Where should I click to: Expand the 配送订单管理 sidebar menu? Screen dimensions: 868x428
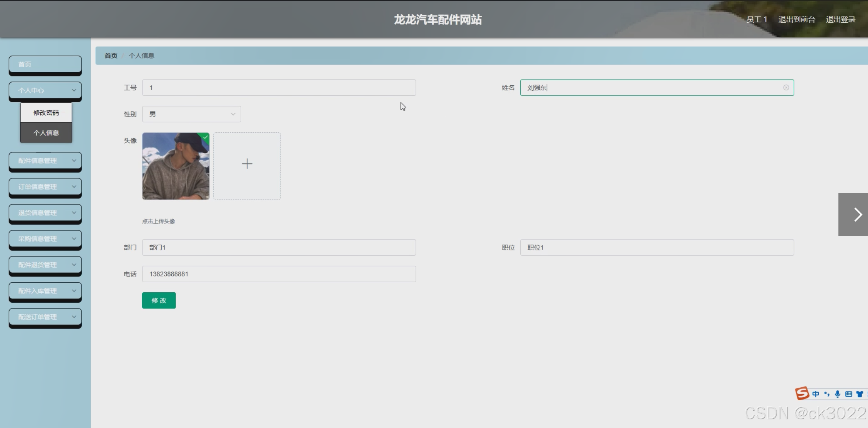click(x=45, y=317)
